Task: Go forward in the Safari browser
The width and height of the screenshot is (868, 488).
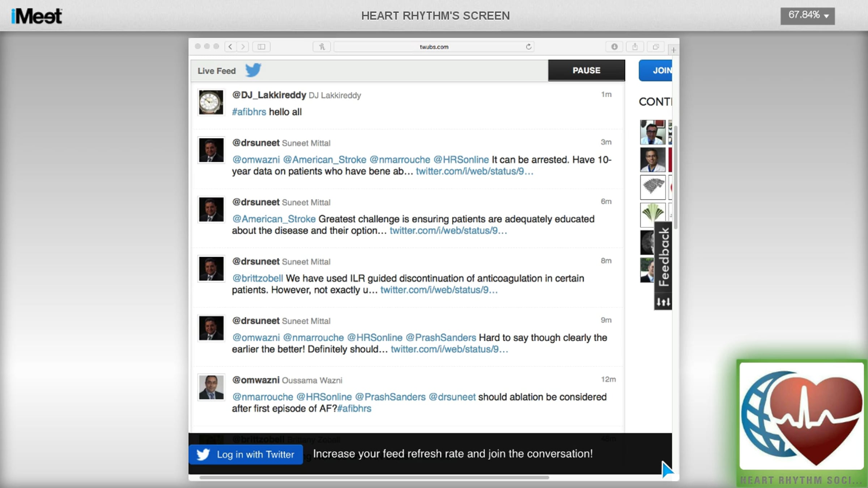Action: click(243, 47)
